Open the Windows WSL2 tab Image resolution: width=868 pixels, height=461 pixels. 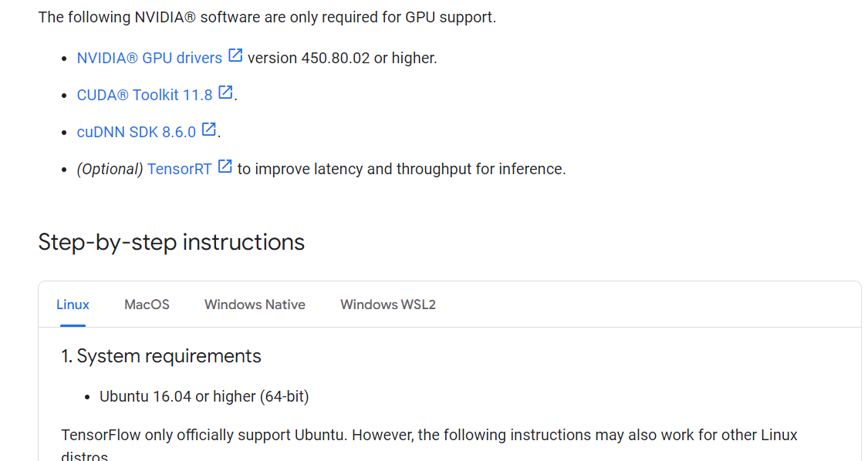tap(387, 305)
